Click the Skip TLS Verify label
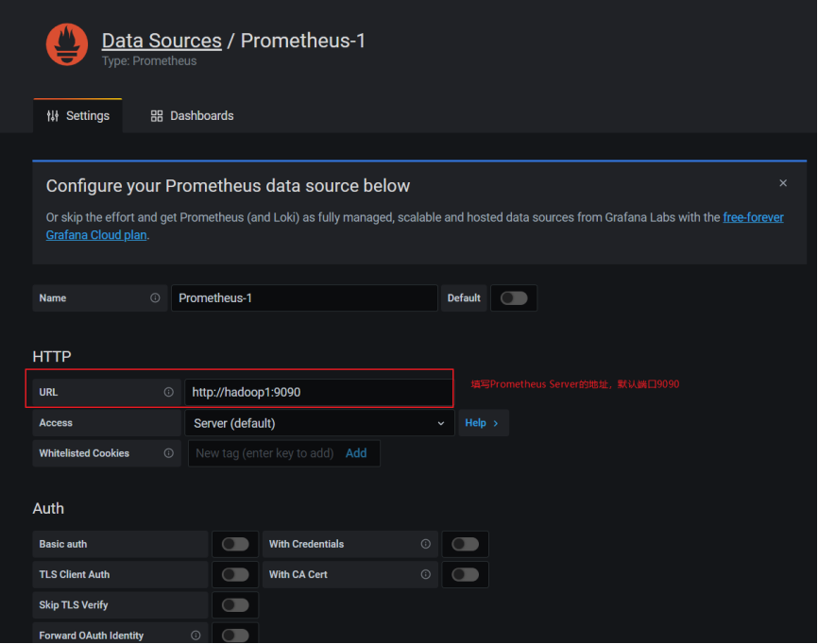Viewport: 818px width, 644px height. pyautogui.click(x=74, y=605)
